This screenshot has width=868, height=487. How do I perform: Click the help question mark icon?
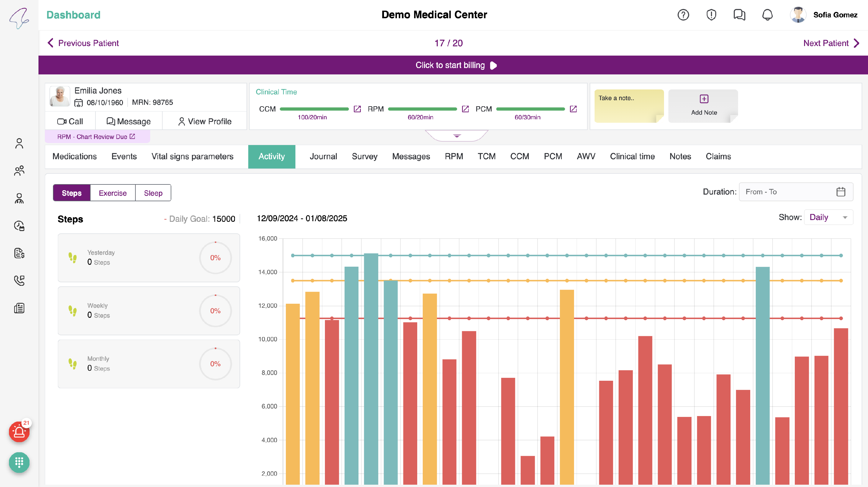point(683,15)
